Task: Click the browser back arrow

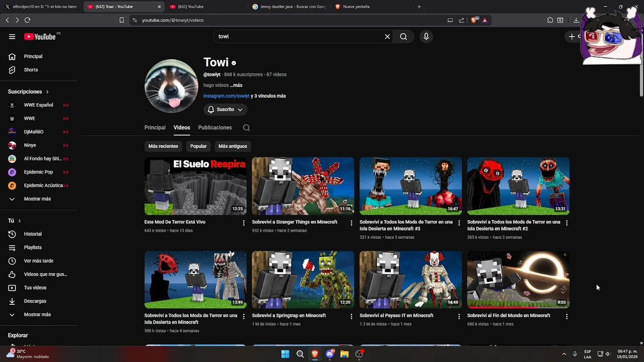Action: tap(7, 20)
